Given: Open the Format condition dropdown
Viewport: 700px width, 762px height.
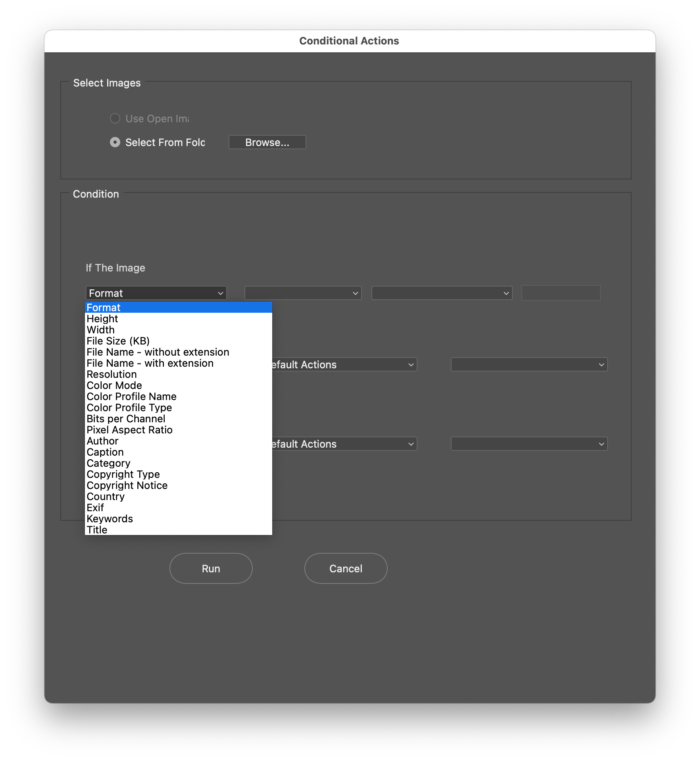Looking at the screenshot, I should [x=156, y=293].
